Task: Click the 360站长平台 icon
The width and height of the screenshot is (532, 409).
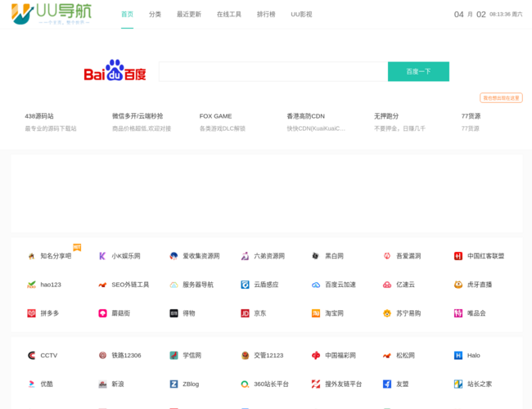Action: (245, 384)
